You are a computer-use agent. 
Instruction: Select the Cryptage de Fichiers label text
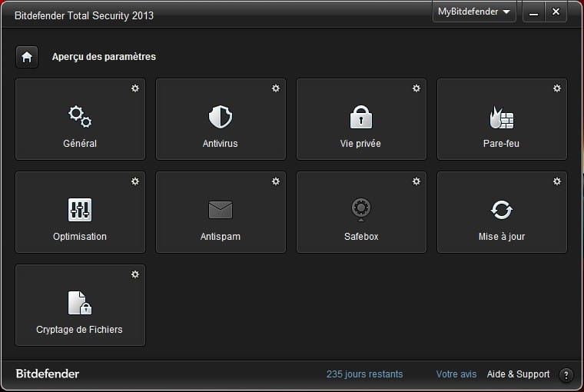click(x=79, y=330)
